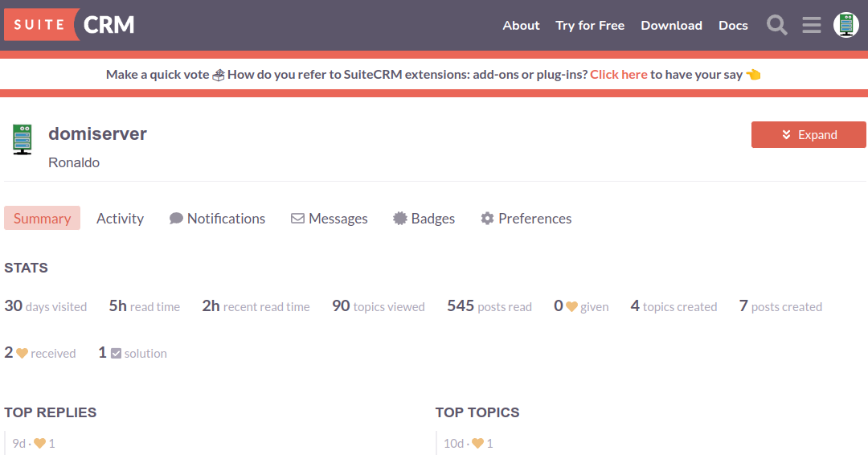The image size is (868, 455).
Task: Click the 'Click here' vote link
Action: click(618, 74)
